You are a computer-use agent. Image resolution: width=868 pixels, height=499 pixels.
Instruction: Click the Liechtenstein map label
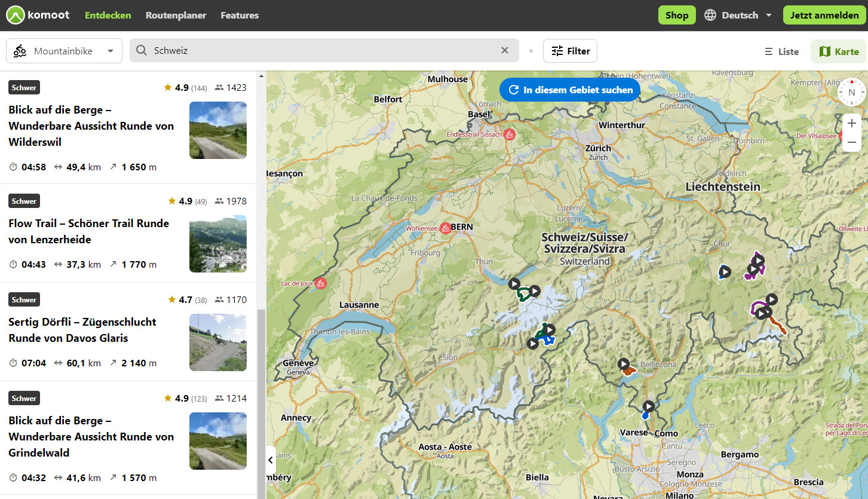723,186
